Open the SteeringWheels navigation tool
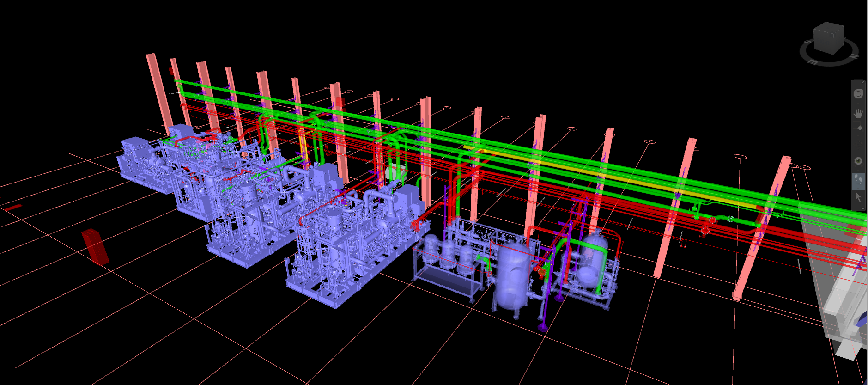The height and width of the screenshot is (385, 868). coord(858,94)
